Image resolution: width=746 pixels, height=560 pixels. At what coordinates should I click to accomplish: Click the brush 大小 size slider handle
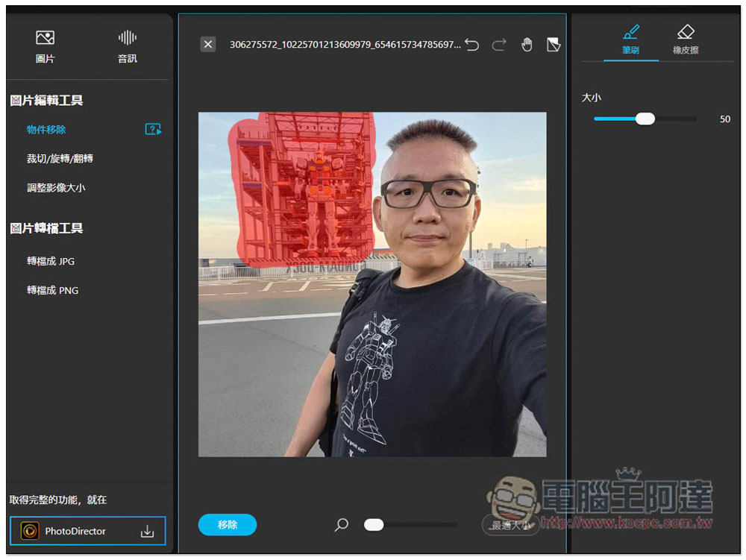[645, 119]
